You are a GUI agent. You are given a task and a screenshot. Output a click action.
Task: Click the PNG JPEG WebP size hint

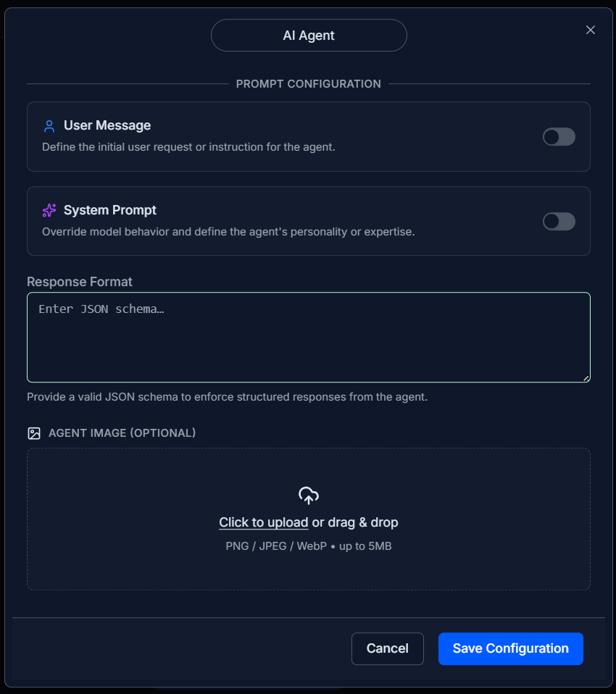point(308,545)
